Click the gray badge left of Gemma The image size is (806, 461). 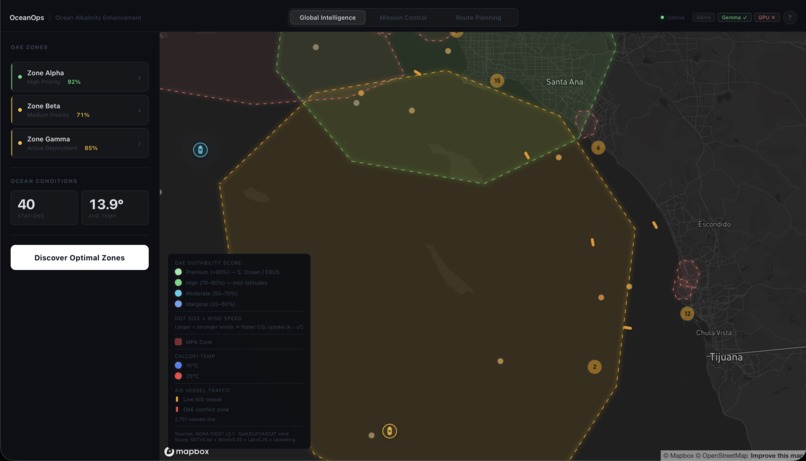pos(703,17)
